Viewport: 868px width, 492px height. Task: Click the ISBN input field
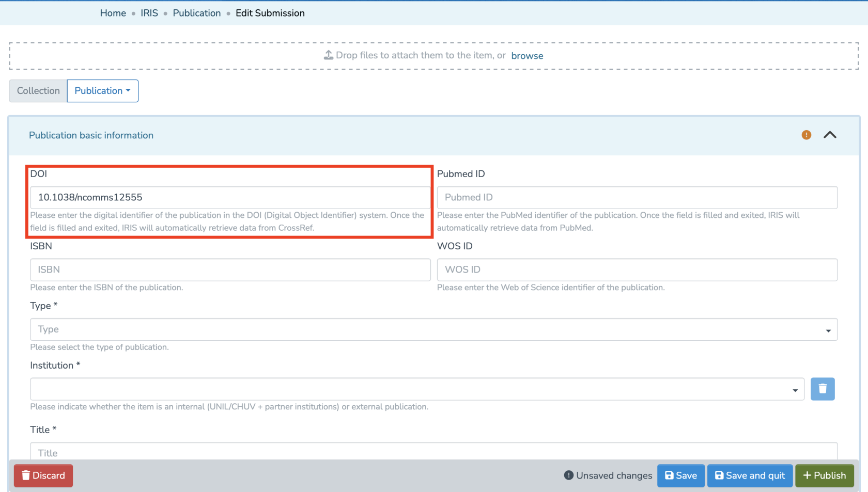click(x=230, y=269)
